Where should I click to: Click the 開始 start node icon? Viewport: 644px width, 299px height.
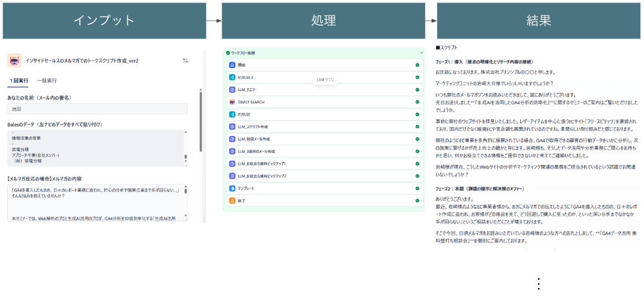(232, 65)
